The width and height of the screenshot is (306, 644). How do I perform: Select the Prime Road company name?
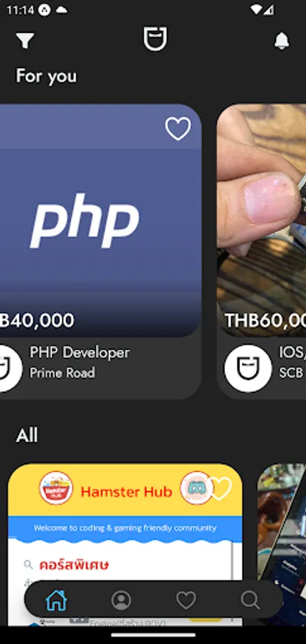click(x=62, y=373)
